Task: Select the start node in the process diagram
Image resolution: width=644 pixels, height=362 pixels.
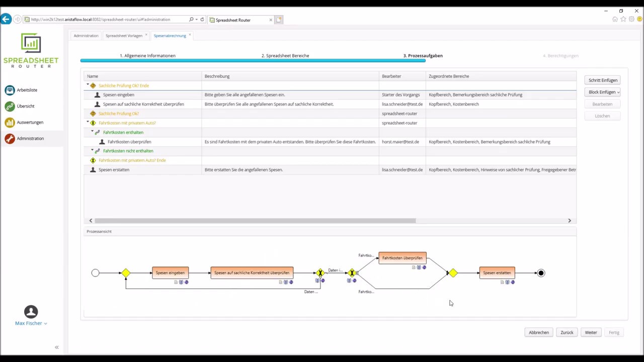Action: pyautogui.click(x=95, y=273)
